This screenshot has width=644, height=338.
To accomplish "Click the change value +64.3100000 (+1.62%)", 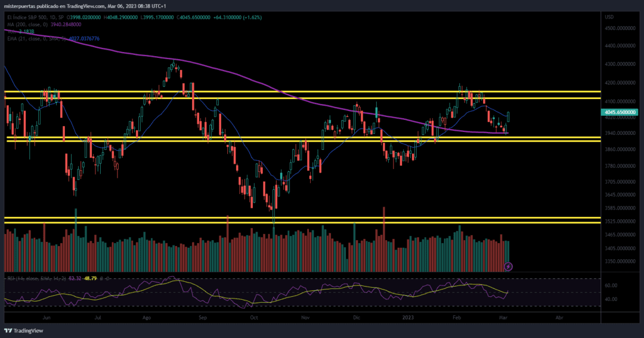I will [x=237, y=17].
